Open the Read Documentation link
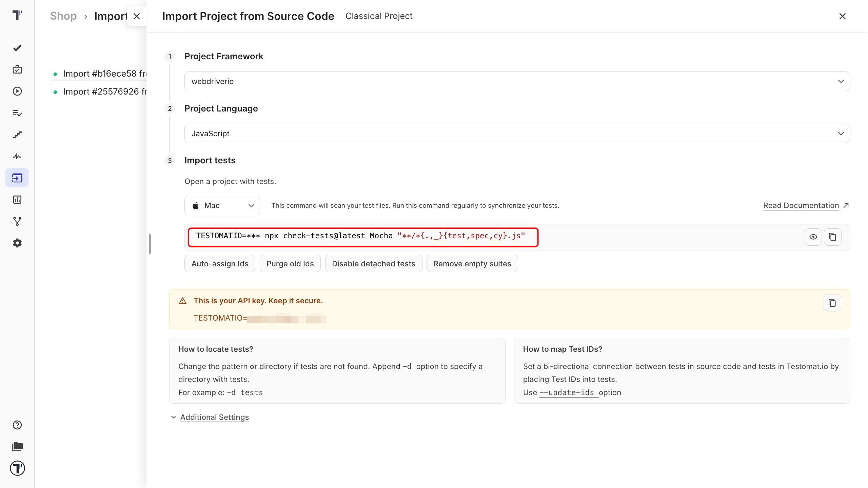Screen dimensions: 868x488 coord(801,205)
